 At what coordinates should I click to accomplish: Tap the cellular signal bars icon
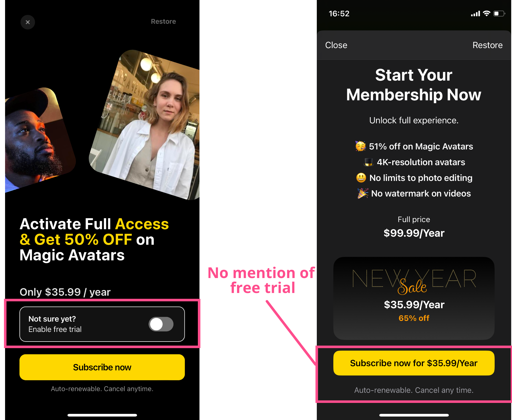click(475, 14)
